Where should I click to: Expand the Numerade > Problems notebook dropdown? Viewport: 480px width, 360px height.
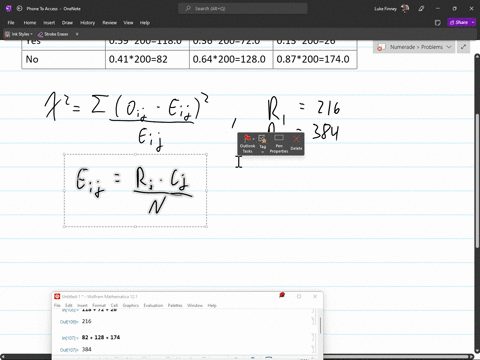[449, 47]
